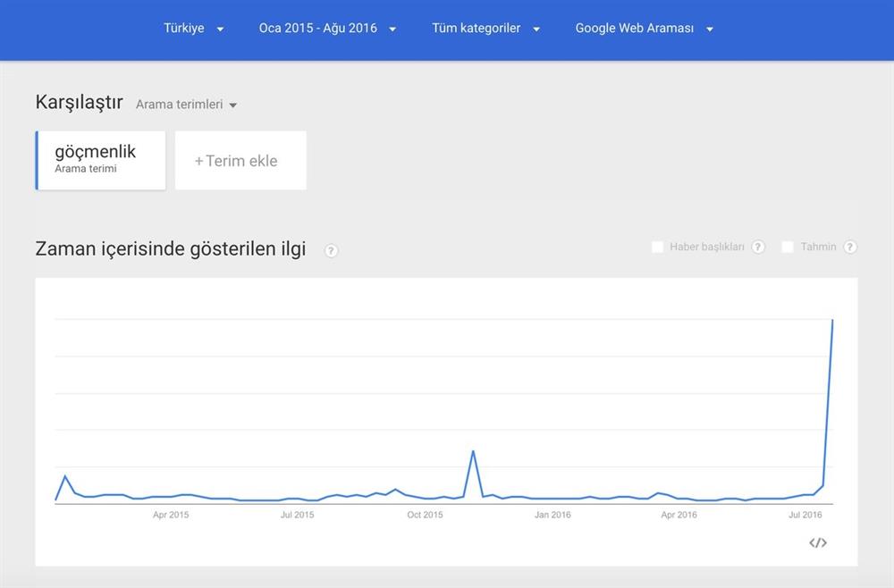Click the arrow on Google Web Araması

(x=709, y=28)
